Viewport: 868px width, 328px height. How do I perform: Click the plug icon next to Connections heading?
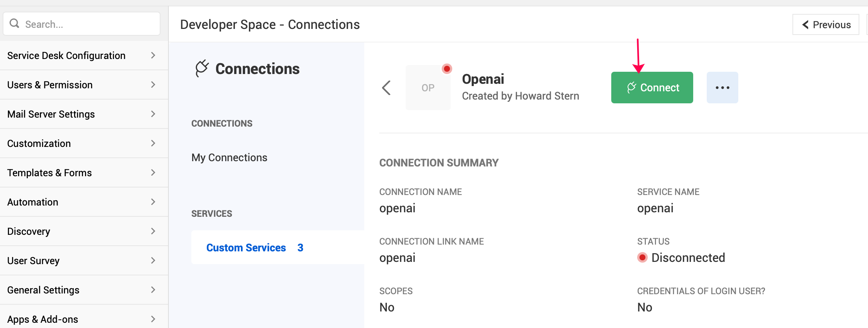click(202, 68)
